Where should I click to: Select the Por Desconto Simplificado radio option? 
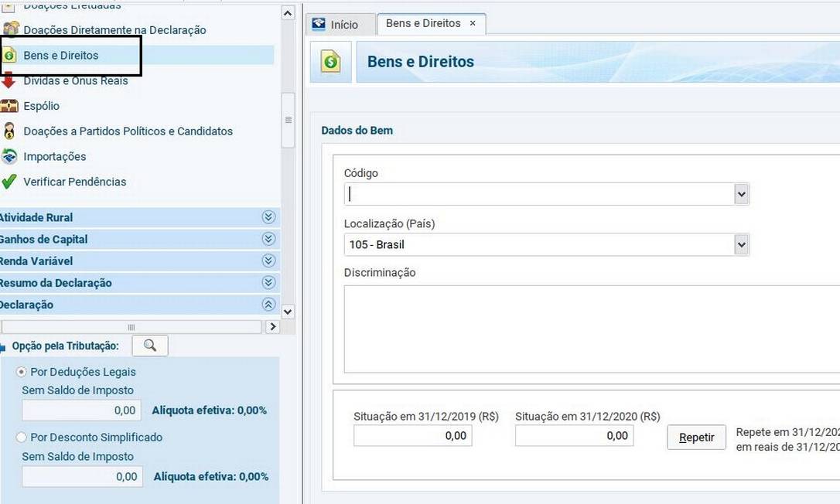coord(22,438)
